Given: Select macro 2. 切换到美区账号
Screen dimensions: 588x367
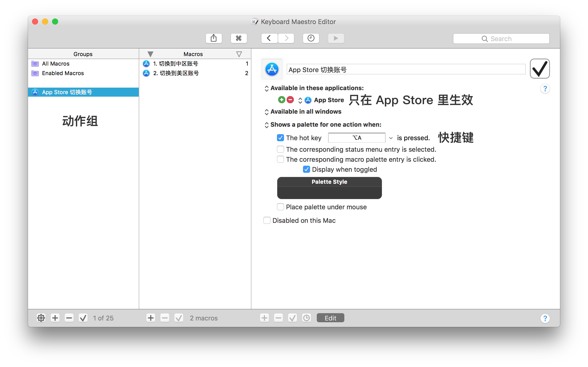Looking at the screenshot, I should [x=176, y=73].
